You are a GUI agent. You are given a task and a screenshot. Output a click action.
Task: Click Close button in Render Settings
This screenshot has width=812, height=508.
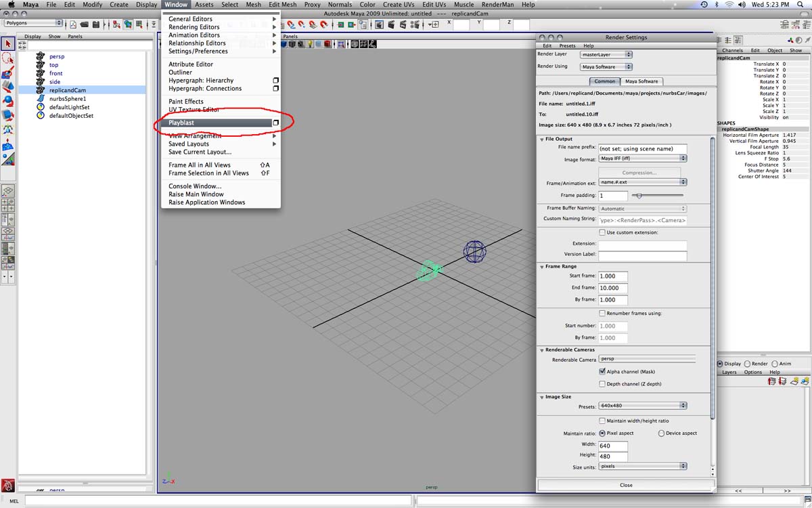click(x=626, y=485)
